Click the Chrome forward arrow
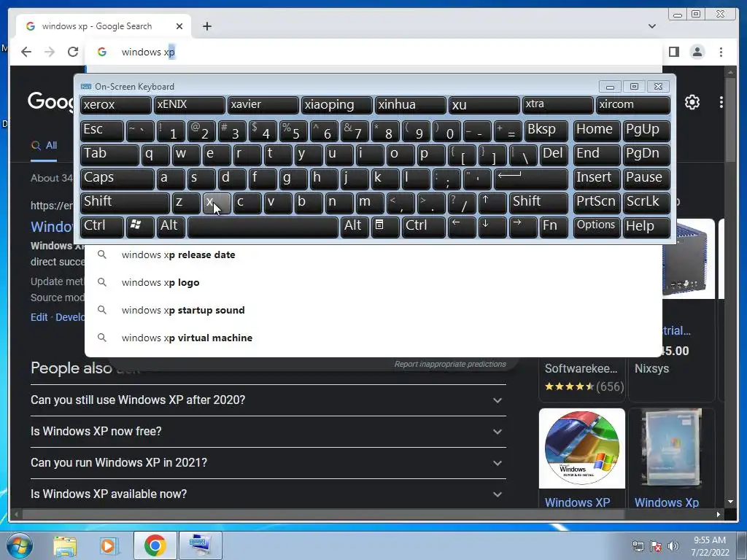 (x=50, y=52)
